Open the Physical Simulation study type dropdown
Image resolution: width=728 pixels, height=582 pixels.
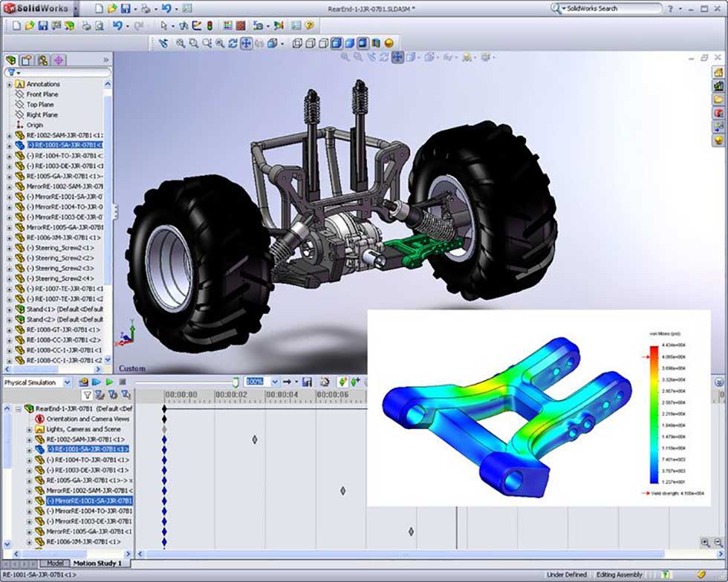[x=67, y=382]
